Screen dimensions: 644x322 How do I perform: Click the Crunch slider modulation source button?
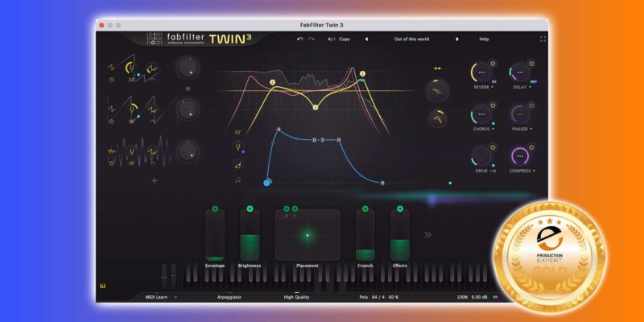pyautogui.click(x=365, y=208)
